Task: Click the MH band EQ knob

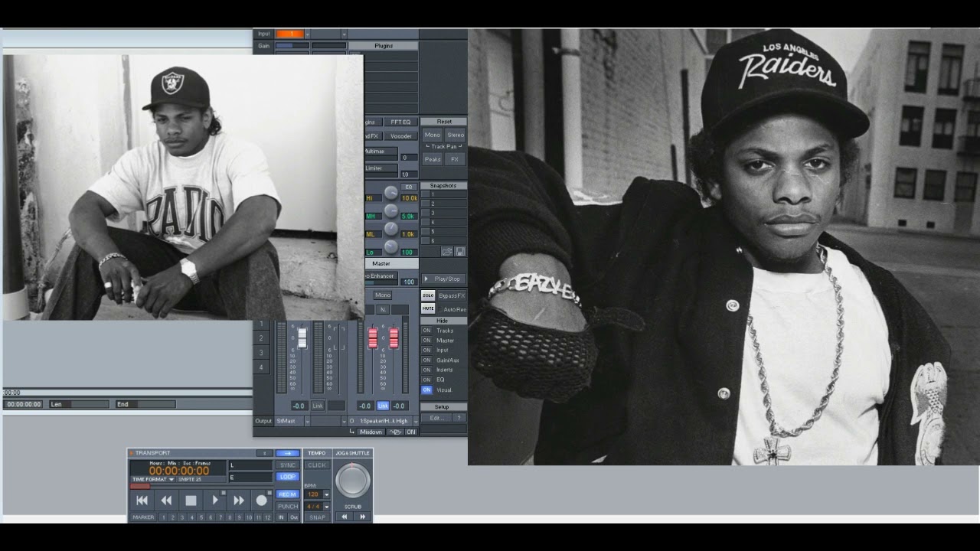Action: [391, 210]
